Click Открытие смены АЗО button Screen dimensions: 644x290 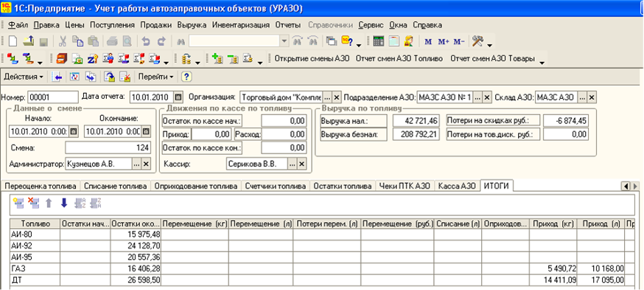point(312,58)
